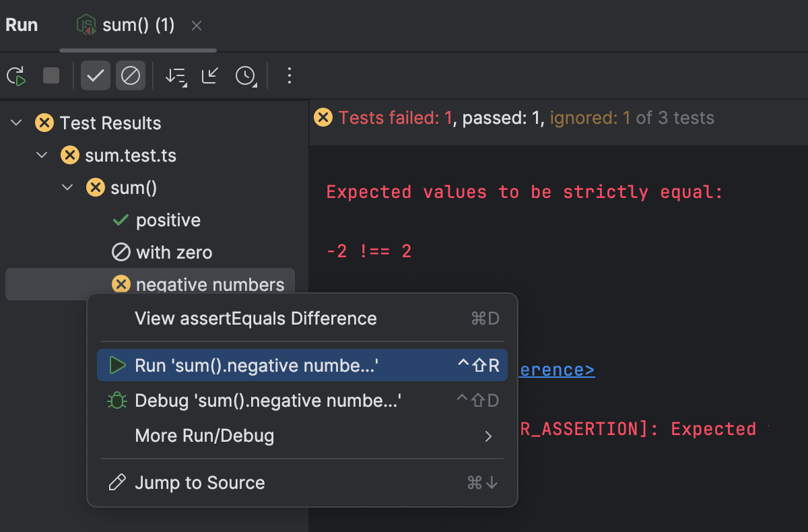Rerun failed tests with the green rerun icon
This screenshot has width=808, height=532.
15,75
